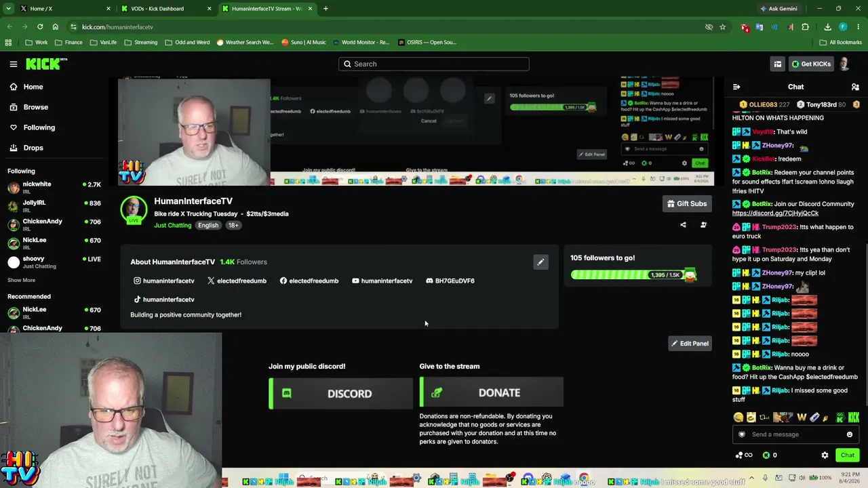Open the Work bookmarks folder
Image resolution: width=868 pixels, height=488 pixels.
click(37, 43)
